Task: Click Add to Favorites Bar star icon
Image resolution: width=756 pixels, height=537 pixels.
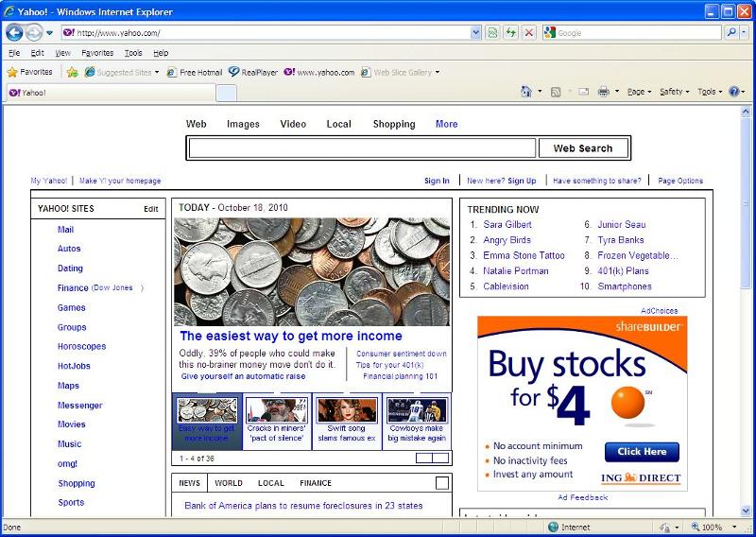Action: (73, 73)
